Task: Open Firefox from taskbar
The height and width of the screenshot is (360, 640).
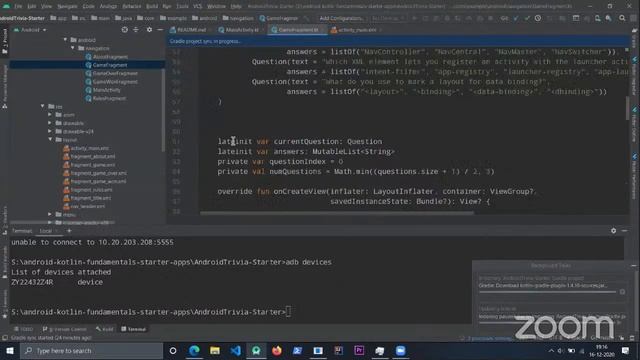Action: click(277, 351)
